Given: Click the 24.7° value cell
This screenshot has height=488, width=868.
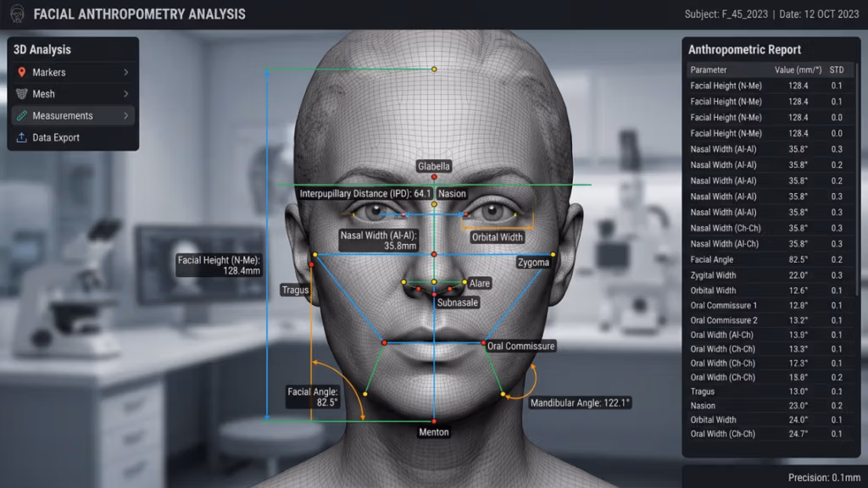Looking at the screenshot, I should (x=798, y=434).
